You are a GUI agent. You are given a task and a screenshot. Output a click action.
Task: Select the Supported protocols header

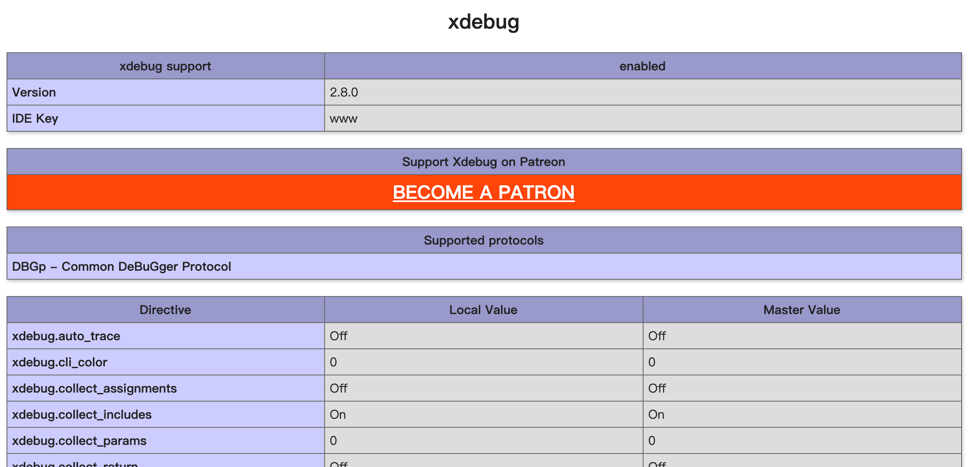click(484, 240)
